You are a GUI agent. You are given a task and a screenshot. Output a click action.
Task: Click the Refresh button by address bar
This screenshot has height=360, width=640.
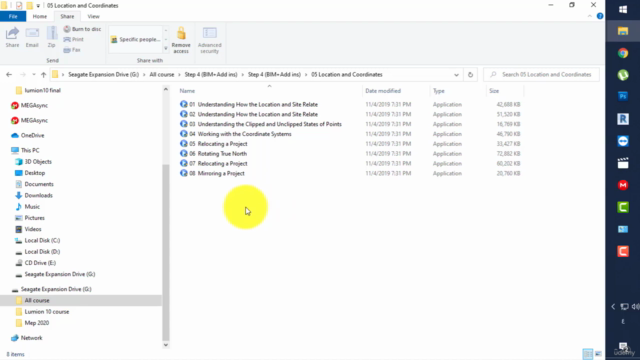pyautogui.click(x=470, y=75)
